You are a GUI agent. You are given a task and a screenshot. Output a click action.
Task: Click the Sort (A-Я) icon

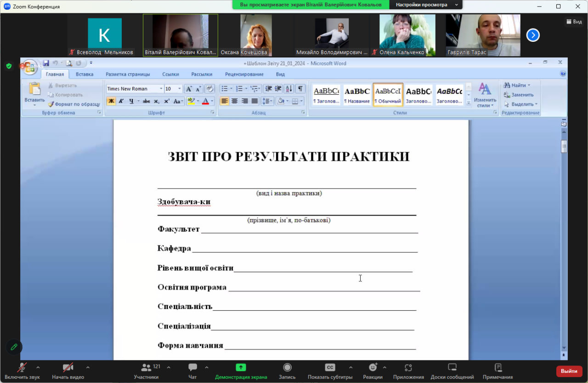pos(289,89)
